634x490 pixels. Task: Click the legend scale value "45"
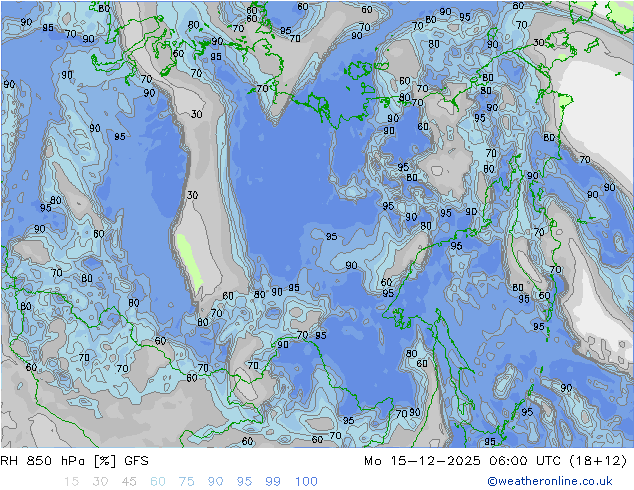[129, 482]
